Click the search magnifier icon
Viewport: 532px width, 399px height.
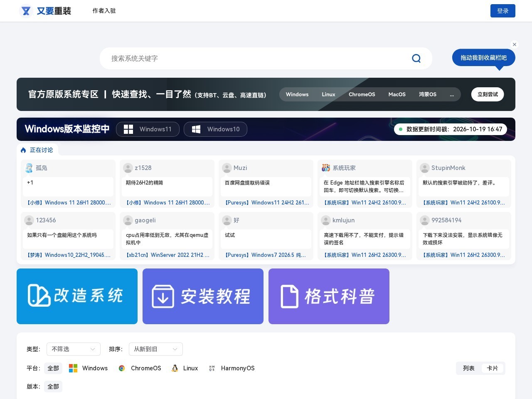pyautogui.click(x=416, y=58)
